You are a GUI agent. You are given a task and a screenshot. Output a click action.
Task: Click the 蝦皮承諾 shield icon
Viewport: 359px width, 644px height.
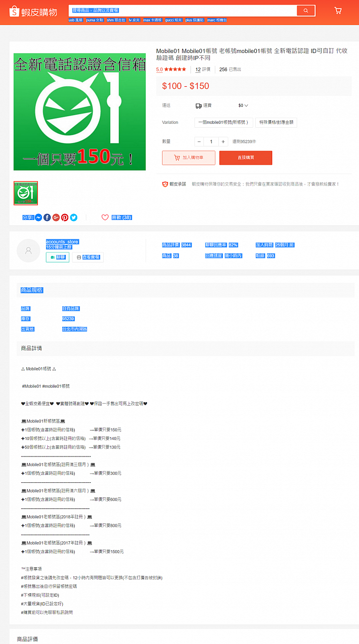pos(165,184)
